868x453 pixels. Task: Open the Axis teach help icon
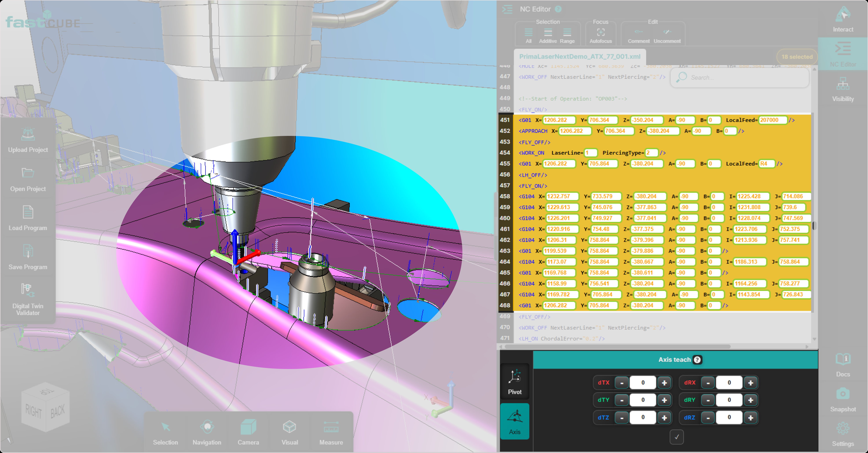point(697,360)
